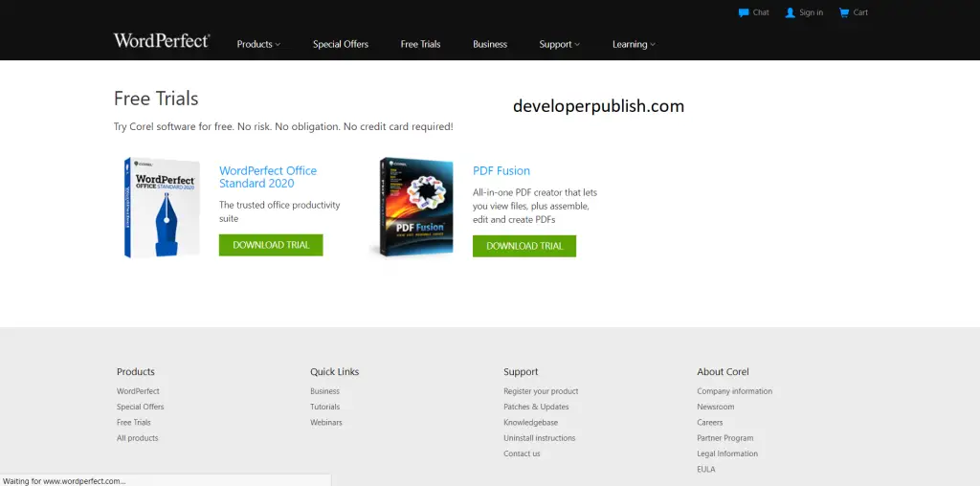Screen dimensions: 980x486
Task: Click the Quick Links column heading
Action: pos(335,372)
